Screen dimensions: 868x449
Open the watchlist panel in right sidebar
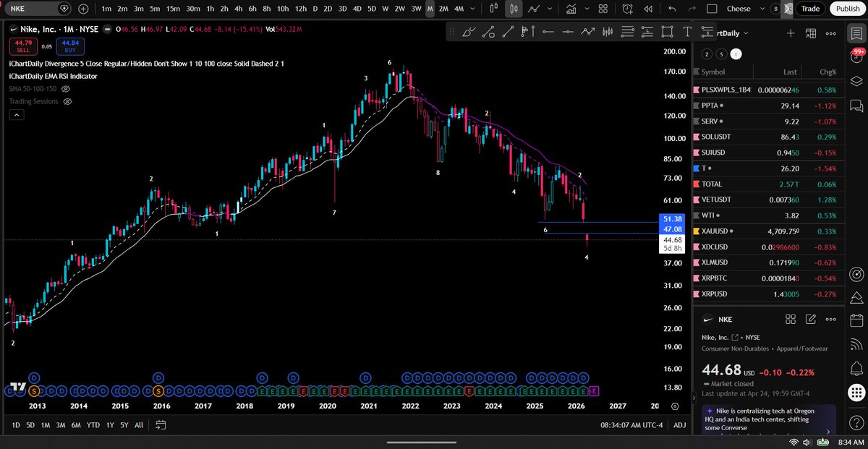(856, 33)
